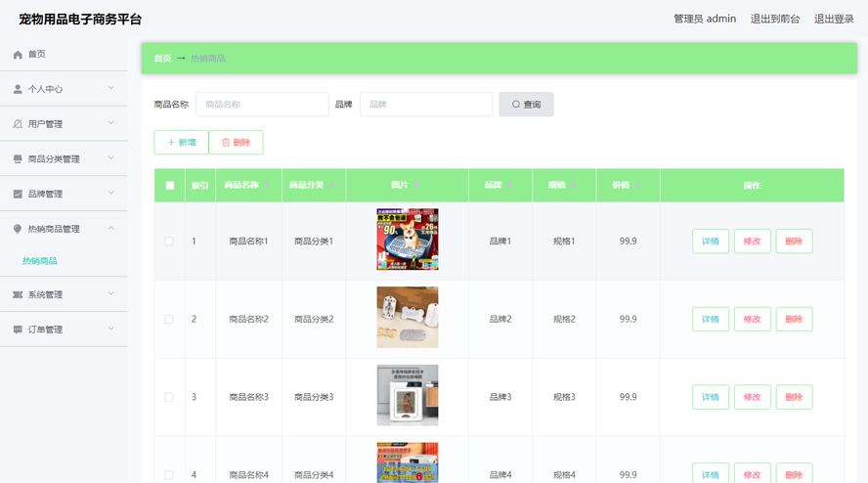
Task: Click 退出到前台 in the top bar
Action: 775,19
